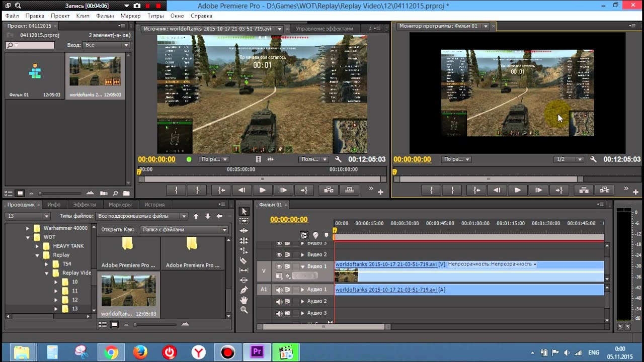Click Mark Out in Source monitor

[197, 190]
